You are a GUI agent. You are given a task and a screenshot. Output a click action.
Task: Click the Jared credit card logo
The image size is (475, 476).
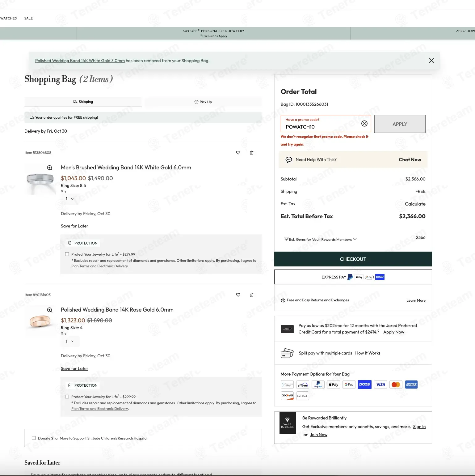click(287, 329)
